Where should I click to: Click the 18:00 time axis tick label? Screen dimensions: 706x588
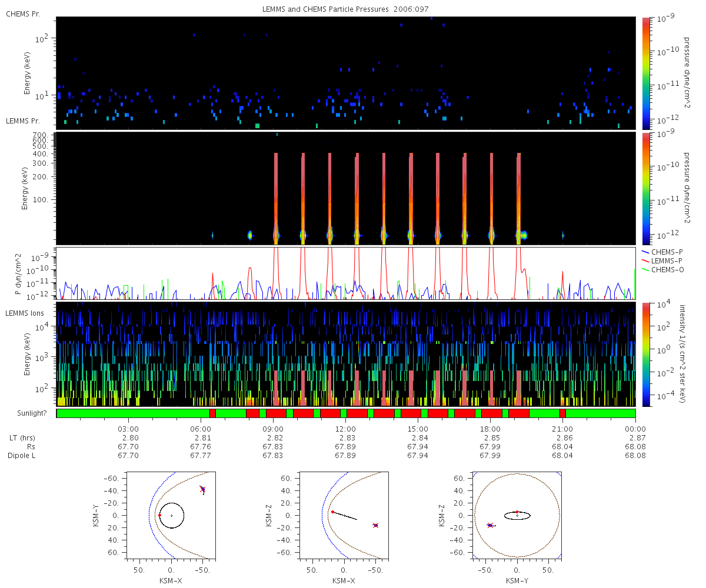pos(490,429)
